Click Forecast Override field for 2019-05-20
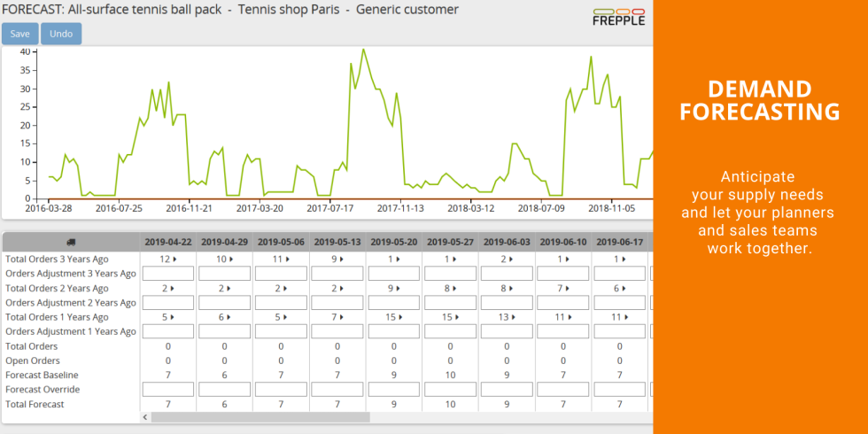Screen dimensions: 868x434 coord(394,390)
